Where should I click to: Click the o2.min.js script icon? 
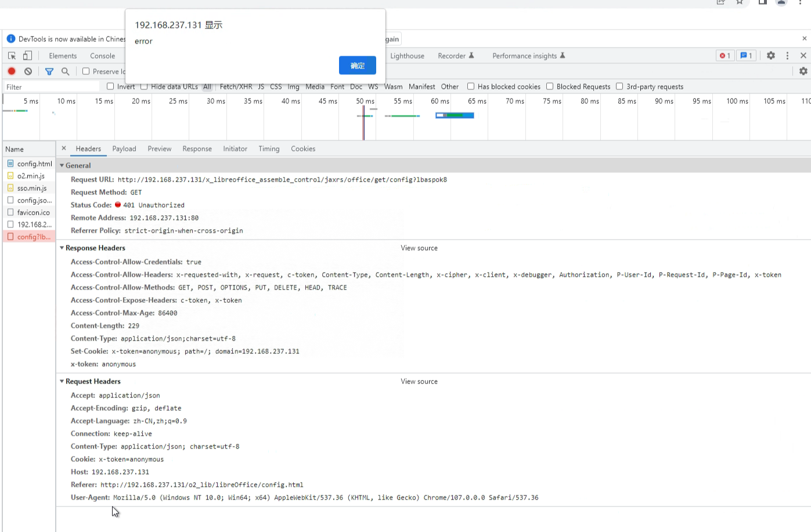click(10, 176)
